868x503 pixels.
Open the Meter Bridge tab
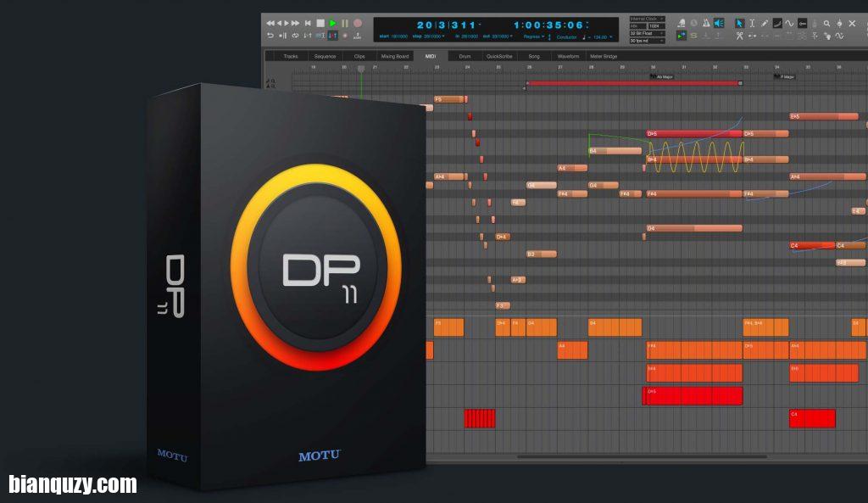coord(604,56)
